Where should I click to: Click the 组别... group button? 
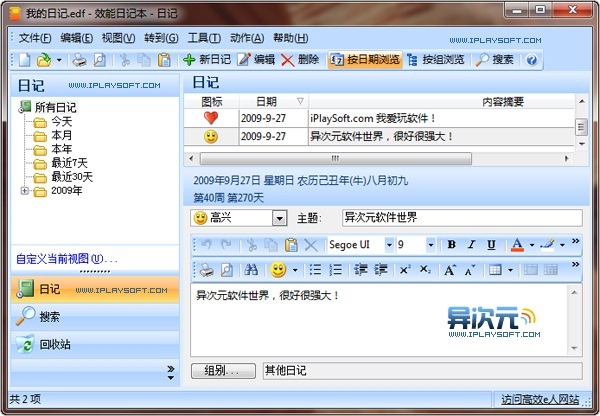[x=223, y=371]
